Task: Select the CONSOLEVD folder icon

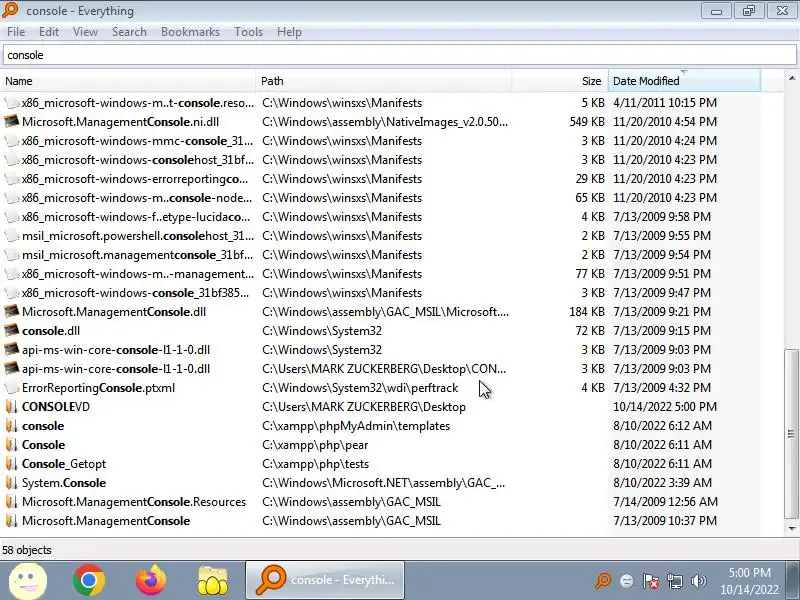Action: coord(12,407)
